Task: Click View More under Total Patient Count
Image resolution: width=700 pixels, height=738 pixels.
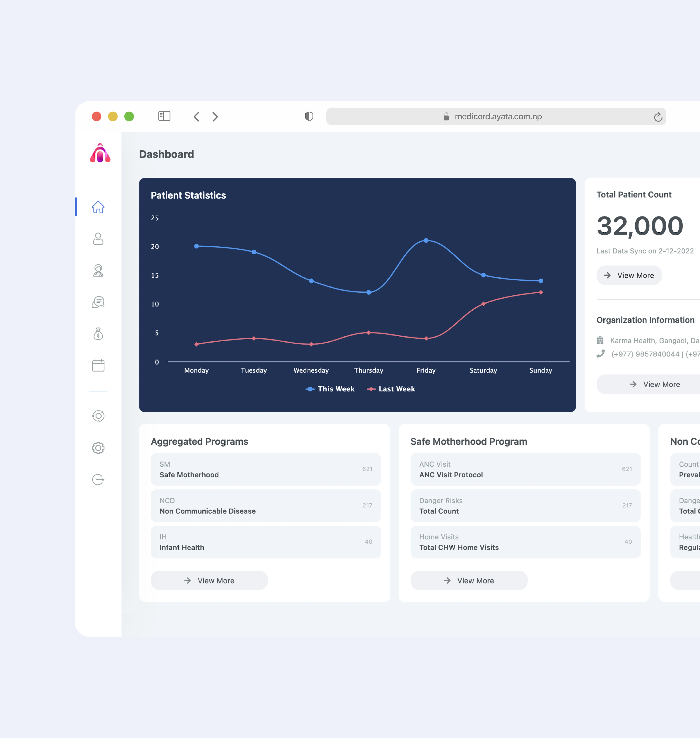Action: pos(629,275)
